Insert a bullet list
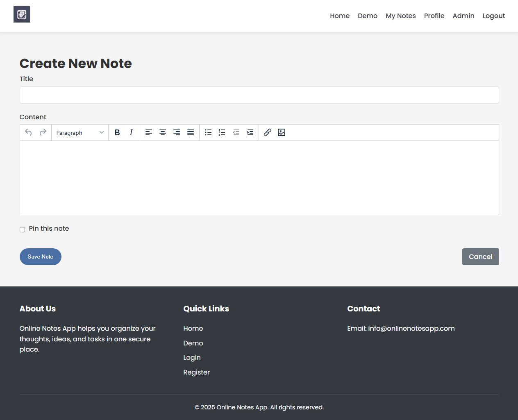Viewport: 518px width, 420px height. (208, 132)
